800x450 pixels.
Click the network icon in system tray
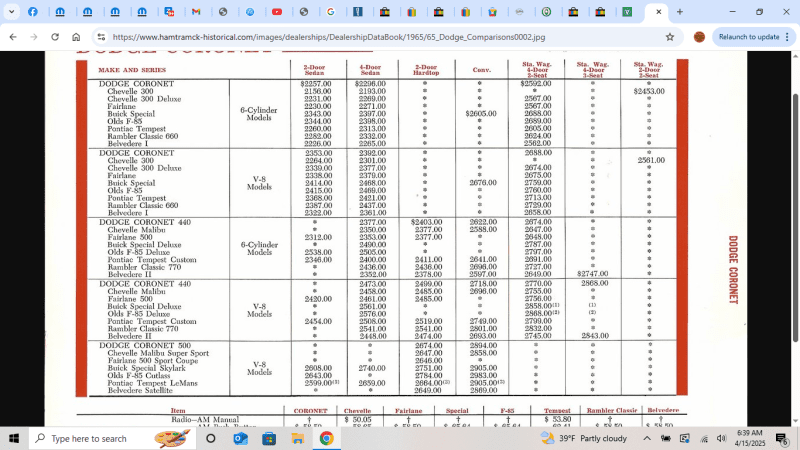point(704,438)
